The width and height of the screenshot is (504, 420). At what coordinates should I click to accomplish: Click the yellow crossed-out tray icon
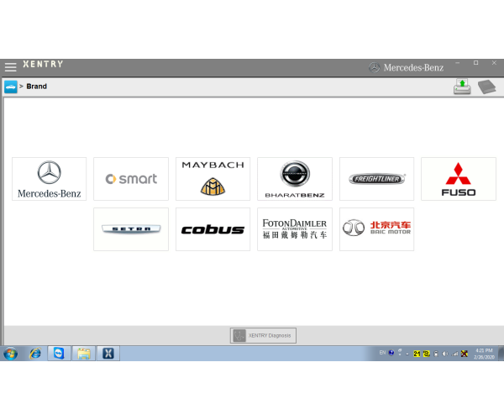tap(465, 354)
